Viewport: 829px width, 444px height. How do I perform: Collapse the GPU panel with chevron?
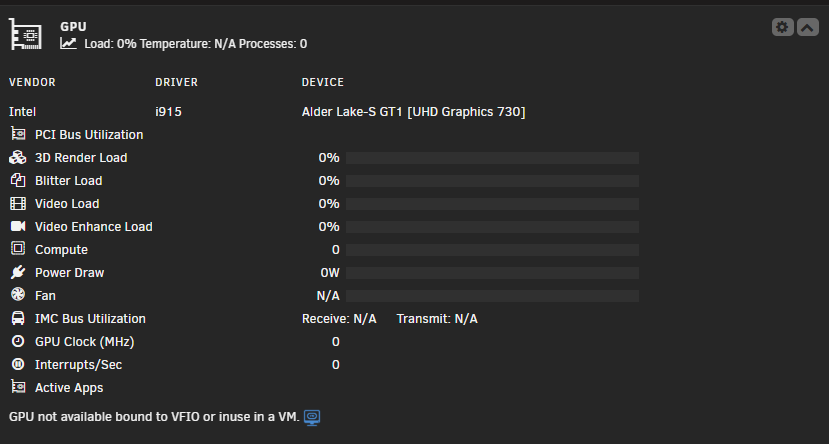(x=808, y=27)
